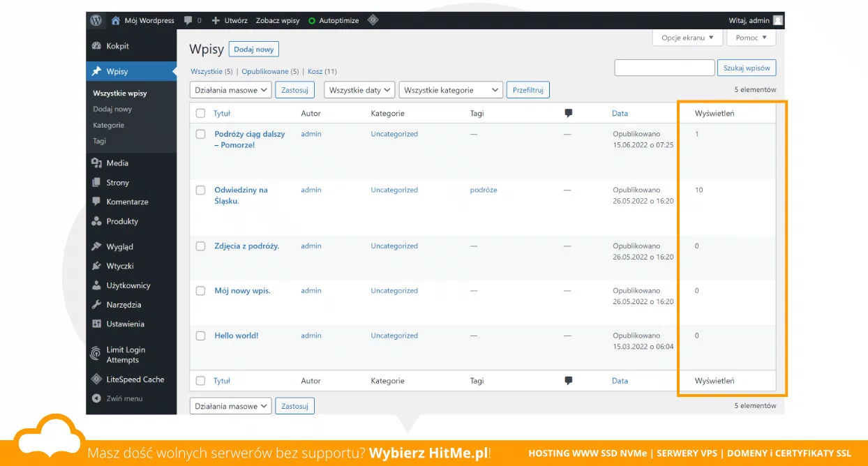Filter by Opublikowane (5) link
The image size is (868, 466).
click(270, 71)
